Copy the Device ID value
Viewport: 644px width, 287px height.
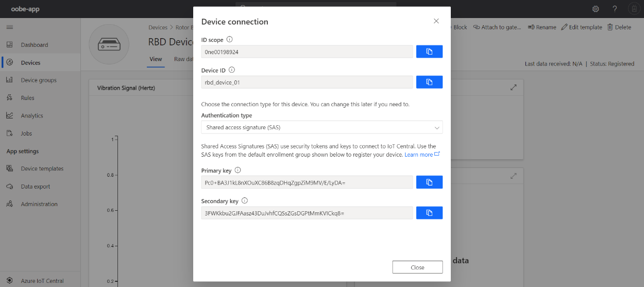click(429, 82)
